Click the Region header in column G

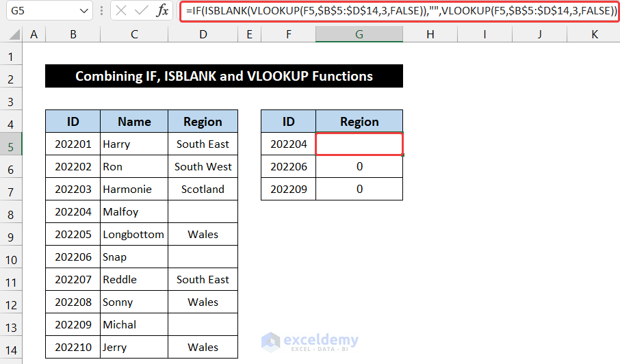click(359, 121)
